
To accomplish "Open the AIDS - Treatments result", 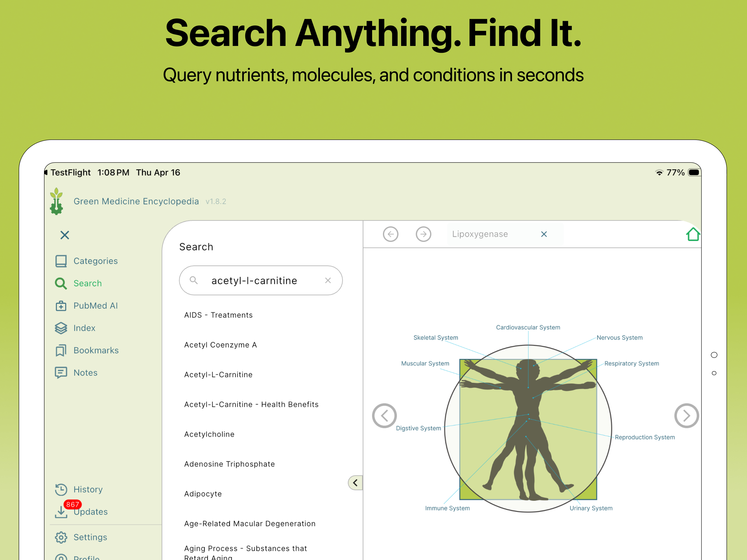I will [218, 315].
